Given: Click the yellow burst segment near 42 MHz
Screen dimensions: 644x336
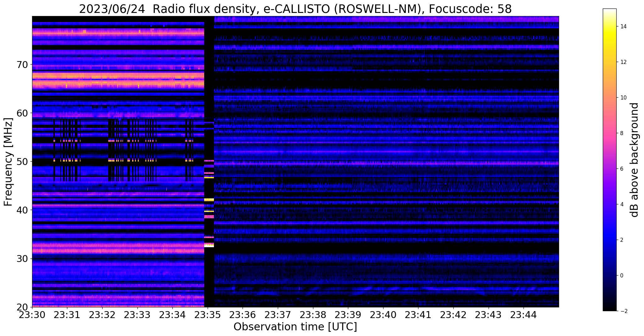Looking at the screenshot, I should (209, 200).
